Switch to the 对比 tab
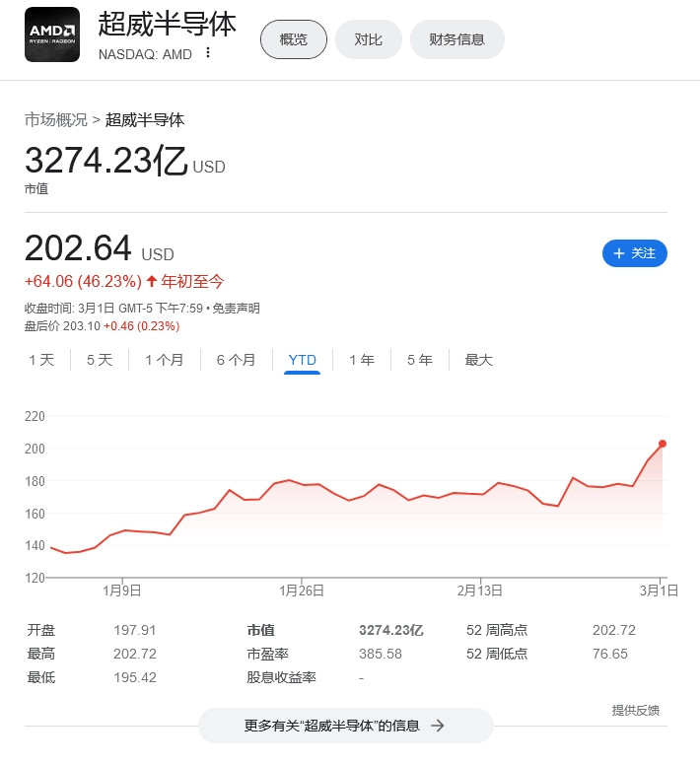Screen dimensions: 700x765 pos(369,39)
